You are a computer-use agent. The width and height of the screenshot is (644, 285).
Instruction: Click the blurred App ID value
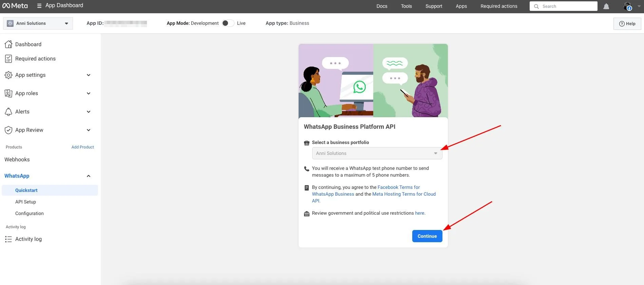(126, 23)
